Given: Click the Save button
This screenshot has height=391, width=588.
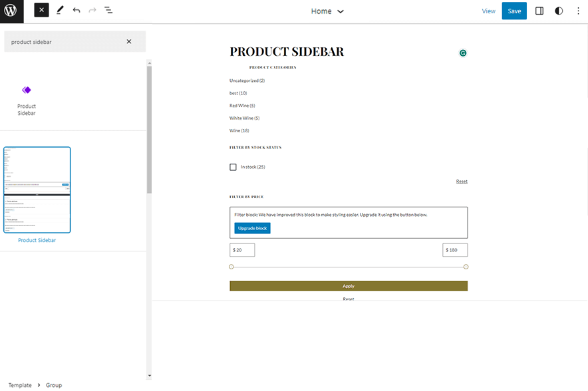Looking at the screenshot, I should (514, 11).
